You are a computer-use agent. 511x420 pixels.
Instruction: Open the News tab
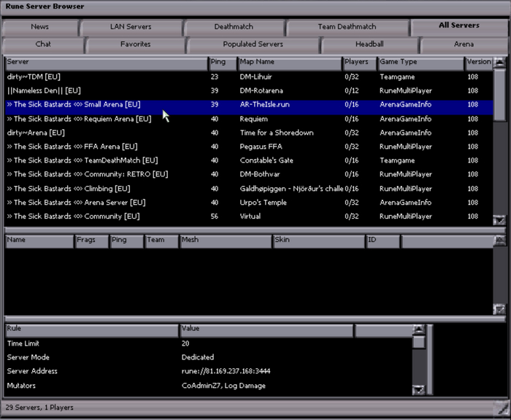39,28
